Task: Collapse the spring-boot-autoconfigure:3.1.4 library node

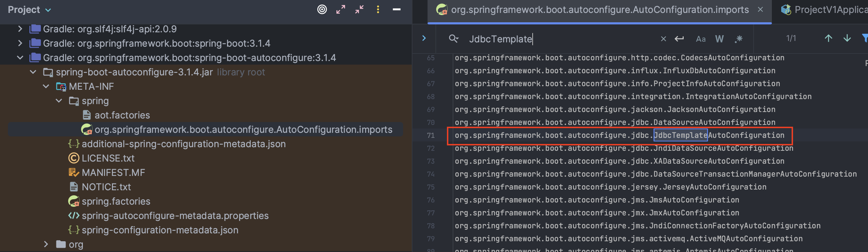Action: coord(20,58)
